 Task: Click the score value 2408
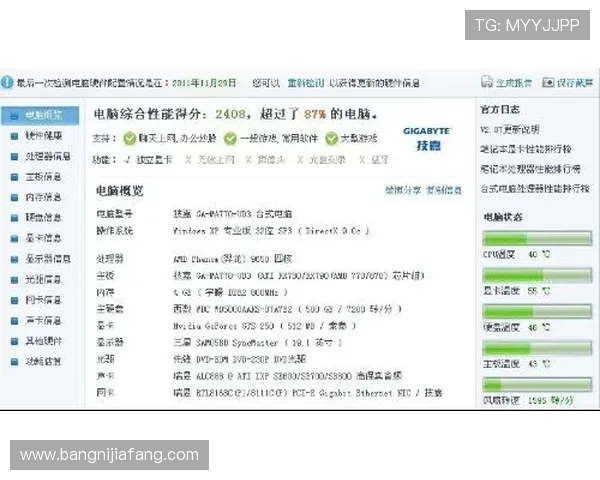click(x=230, y=114)
